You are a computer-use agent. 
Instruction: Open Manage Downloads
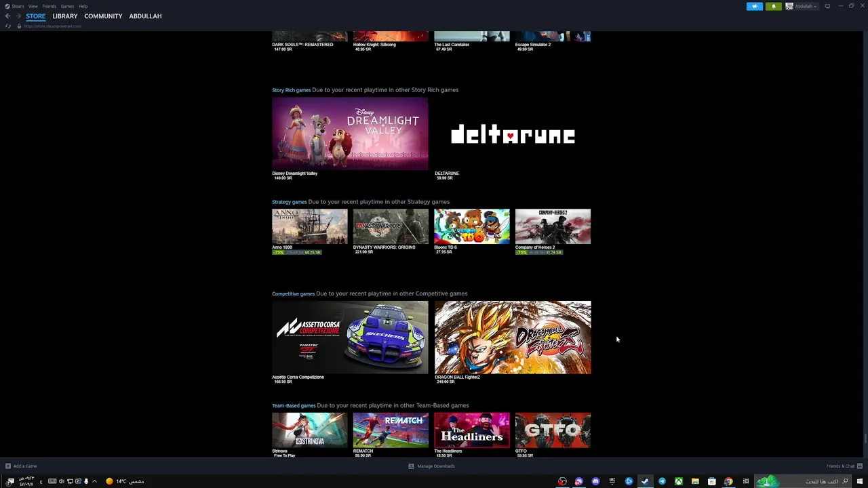pos(432,466)
